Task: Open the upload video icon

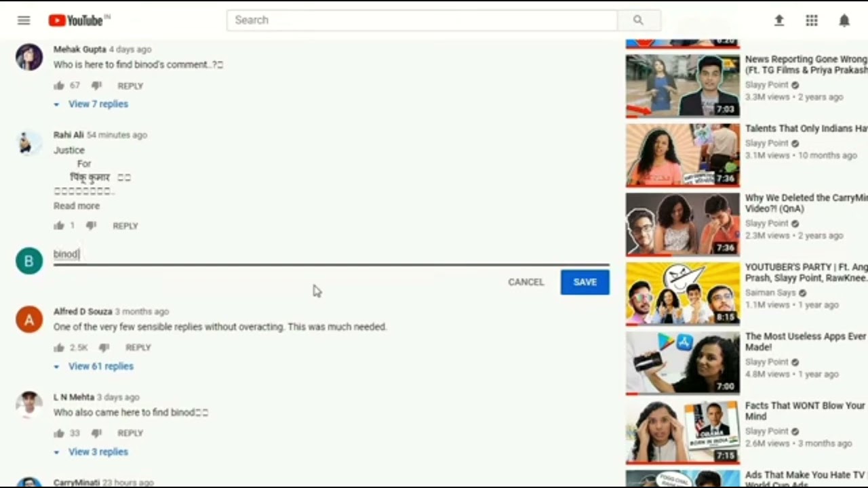Action: click(x=779, y=20)
